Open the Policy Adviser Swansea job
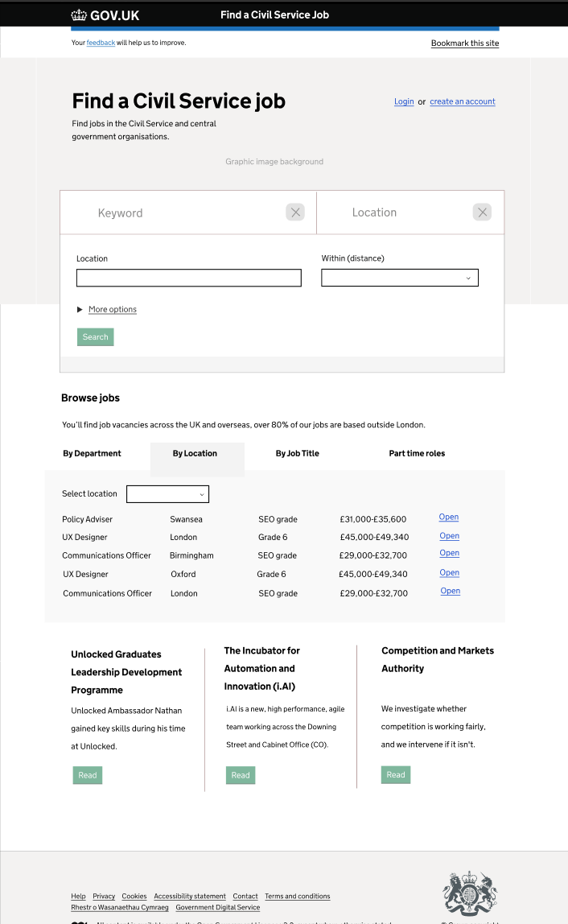The height and width of the screenshot is (924, 568). [x=449, y=518]
